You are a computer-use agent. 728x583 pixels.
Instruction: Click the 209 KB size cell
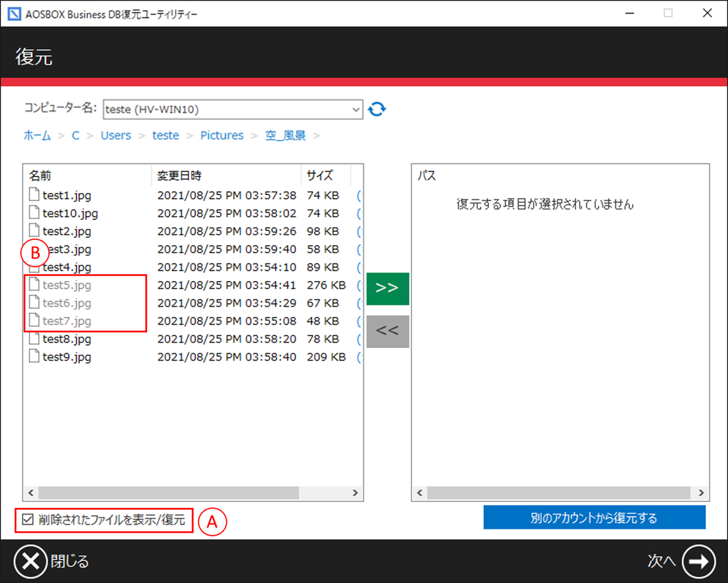326,357
